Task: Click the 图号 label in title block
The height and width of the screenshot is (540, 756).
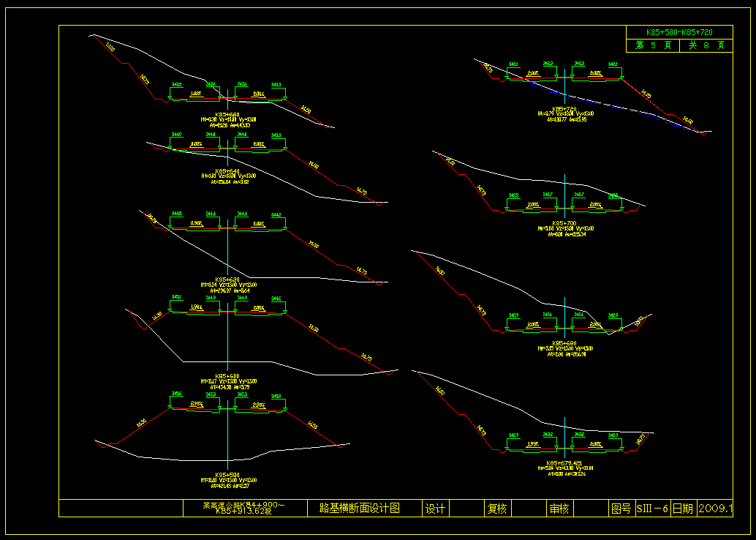Action: (x=620, y=509)
